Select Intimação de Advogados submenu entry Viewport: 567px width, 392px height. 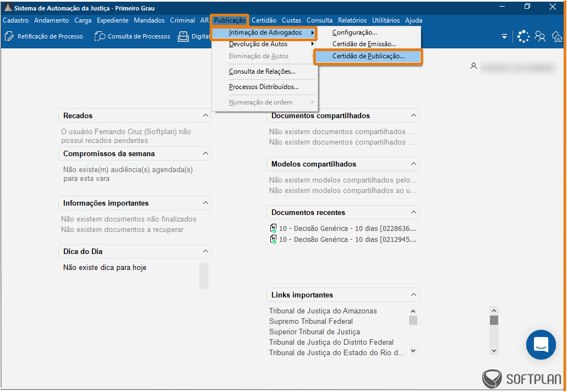[x=264, y=33]
